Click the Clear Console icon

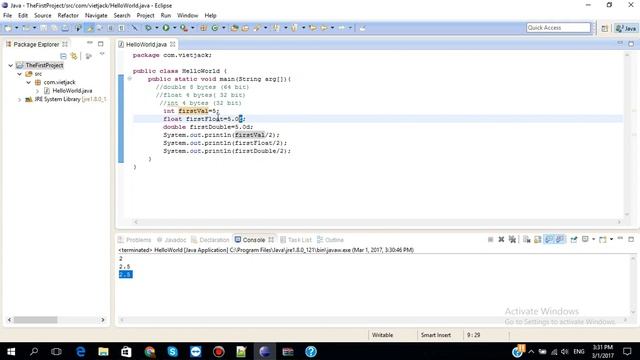pos(527,240)
